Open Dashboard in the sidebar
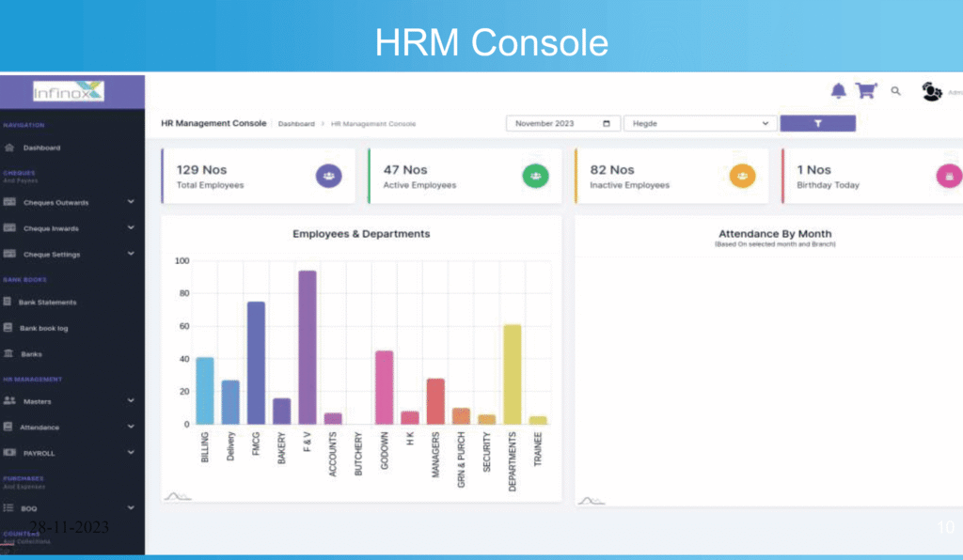 [41, 148]
